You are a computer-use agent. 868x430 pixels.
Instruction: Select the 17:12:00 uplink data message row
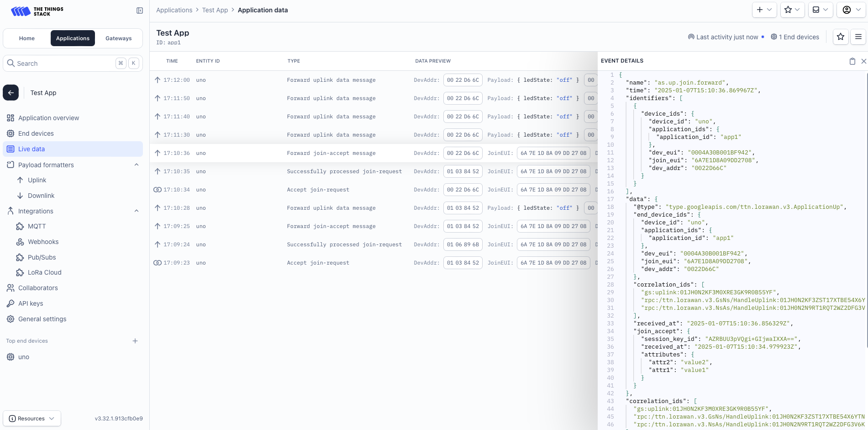pos(331,80)
